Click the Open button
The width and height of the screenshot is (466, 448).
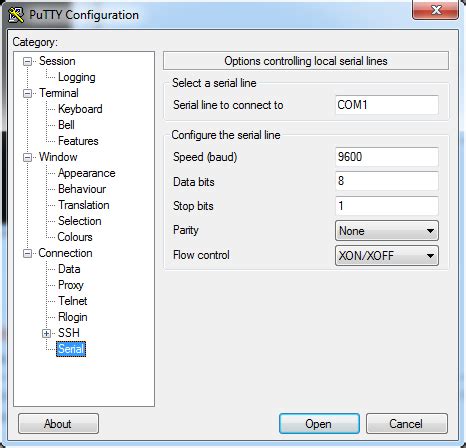click(319, 424)
